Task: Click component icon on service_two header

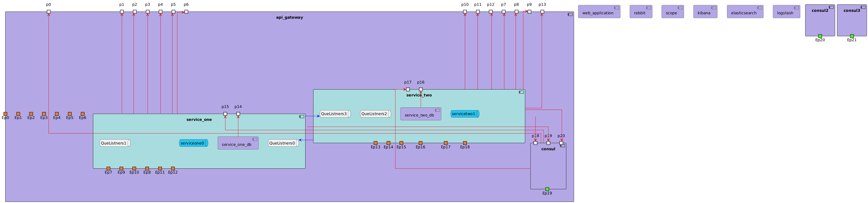Action: click(x=521, y=92)
